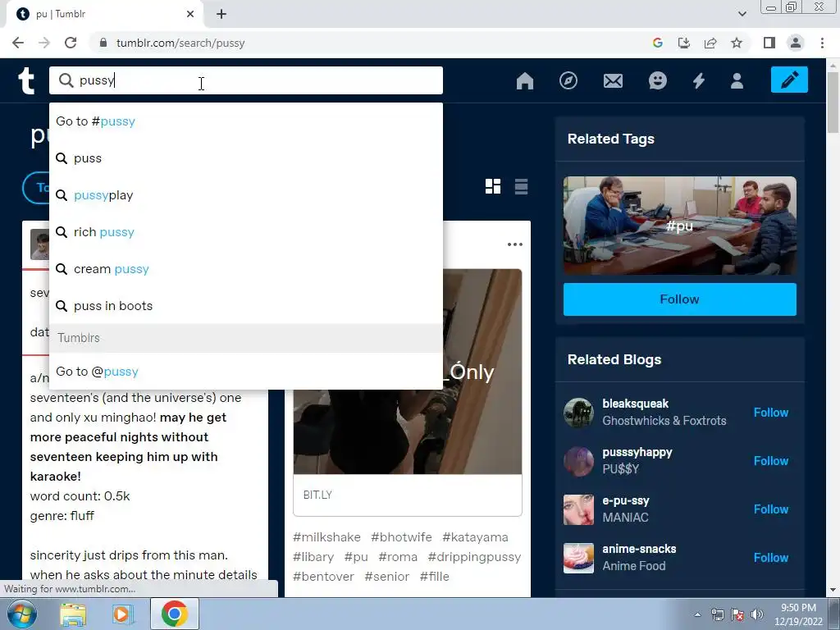
Task: Click the browser Forward arrow
Action: (x=44, y=43)
